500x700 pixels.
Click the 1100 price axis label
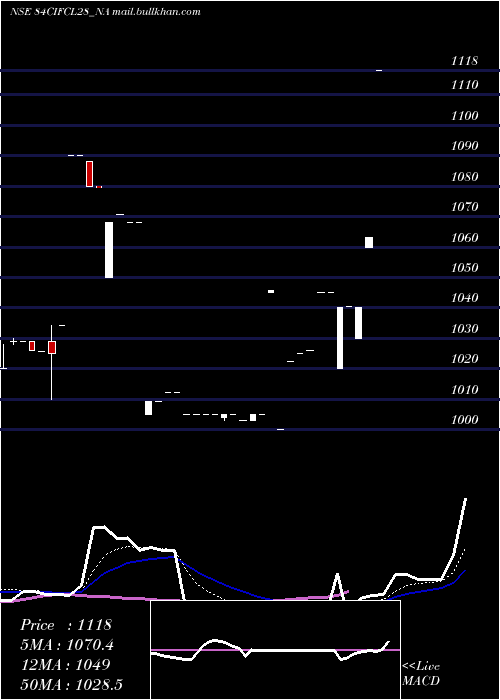click(464, 116)
